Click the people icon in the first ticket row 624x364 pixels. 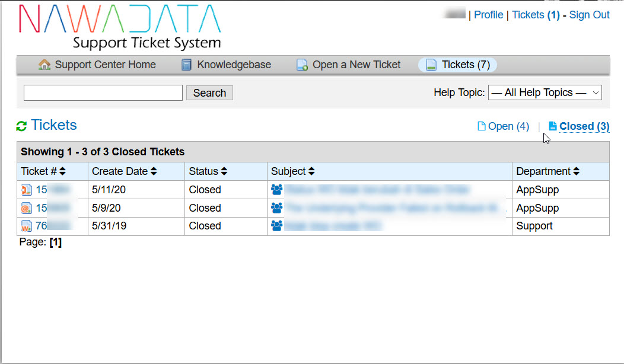(276, 190)
